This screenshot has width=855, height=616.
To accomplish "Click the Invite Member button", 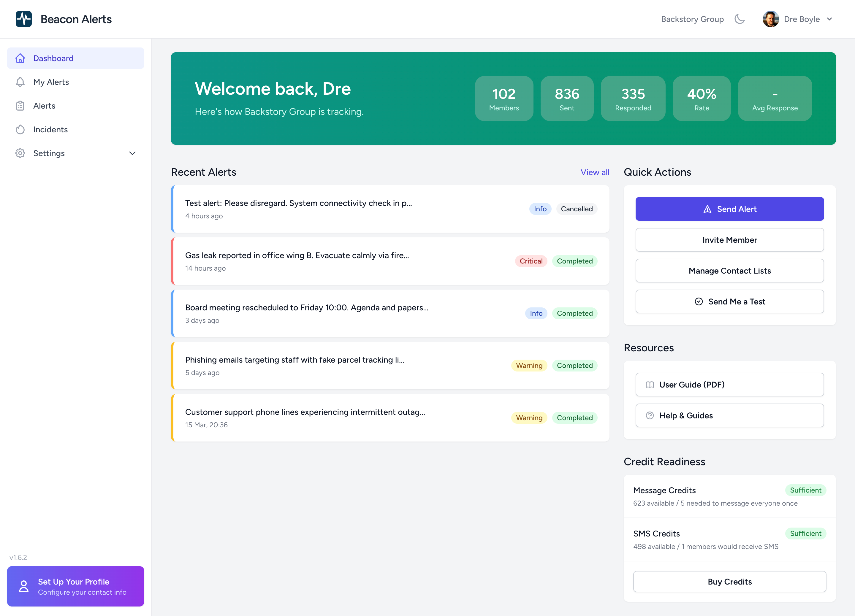I will pyautogui.click(x=729, y=240).
